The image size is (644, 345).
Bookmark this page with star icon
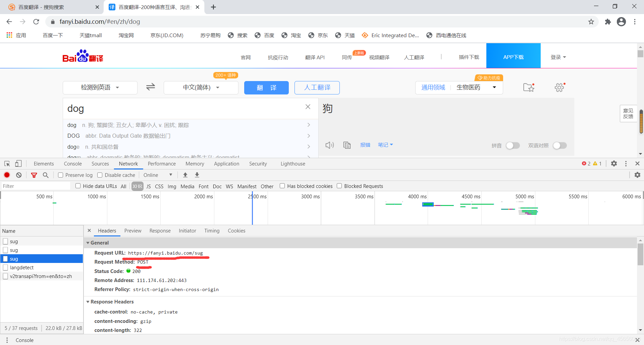591,22
